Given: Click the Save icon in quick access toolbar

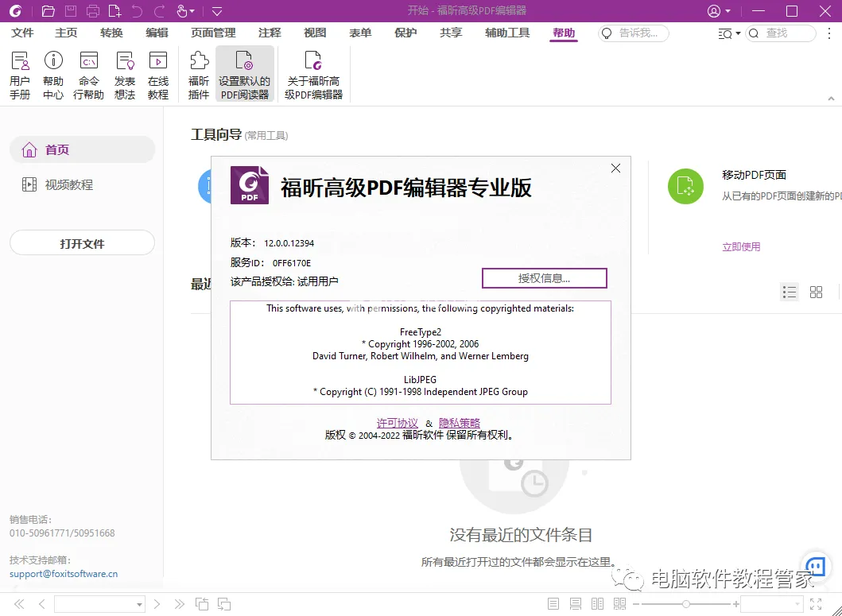Looking at the screenshot, I should point(70,11).
